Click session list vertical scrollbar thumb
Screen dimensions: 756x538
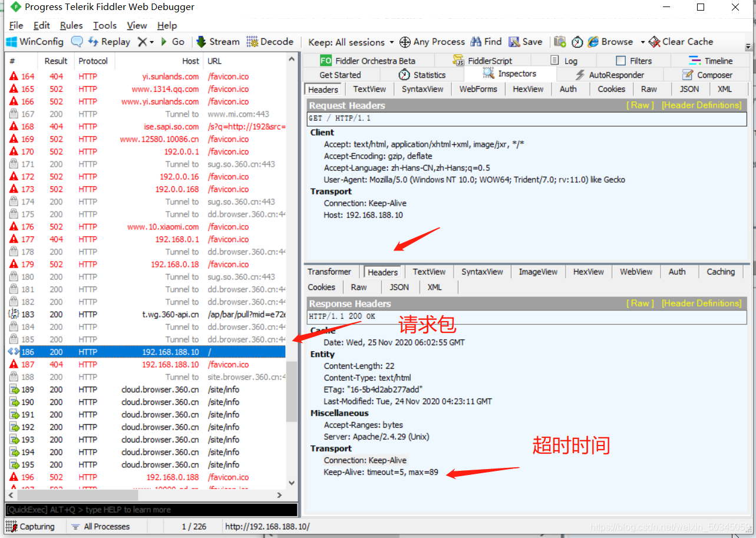click(x=291, y=391)
